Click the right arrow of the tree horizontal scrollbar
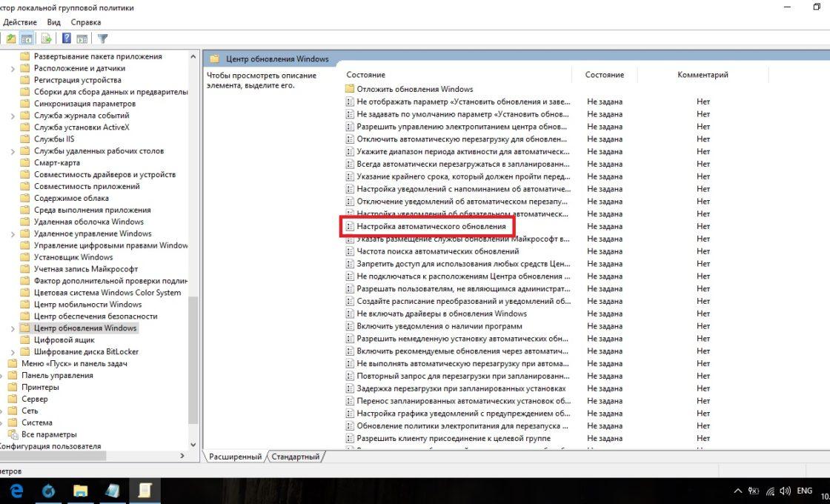 click(x=182, y=456)
